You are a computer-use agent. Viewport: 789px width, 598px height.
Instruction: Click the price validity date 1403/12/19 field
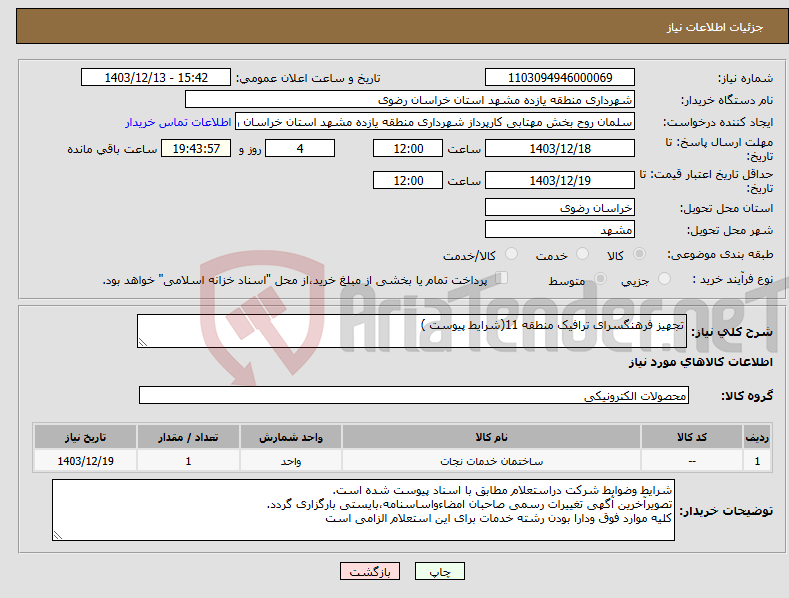tap(560, 180)
